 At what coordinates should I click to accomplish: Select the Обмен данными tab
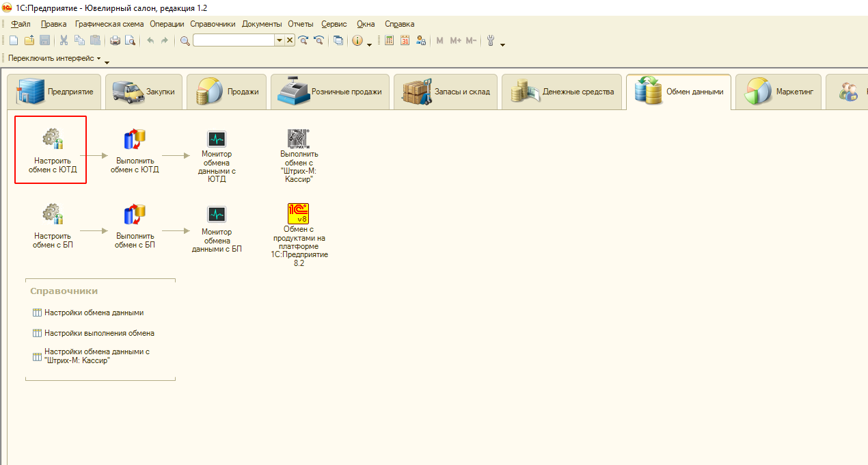[x=679, y=92]
